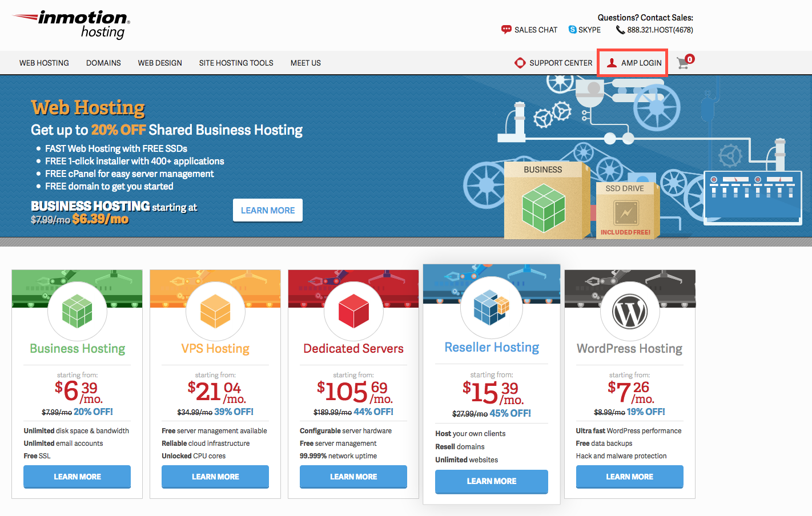Click Learn More under VPS Hosting
The height and width of the screenshot is (516, 812).
coord(215,477)
